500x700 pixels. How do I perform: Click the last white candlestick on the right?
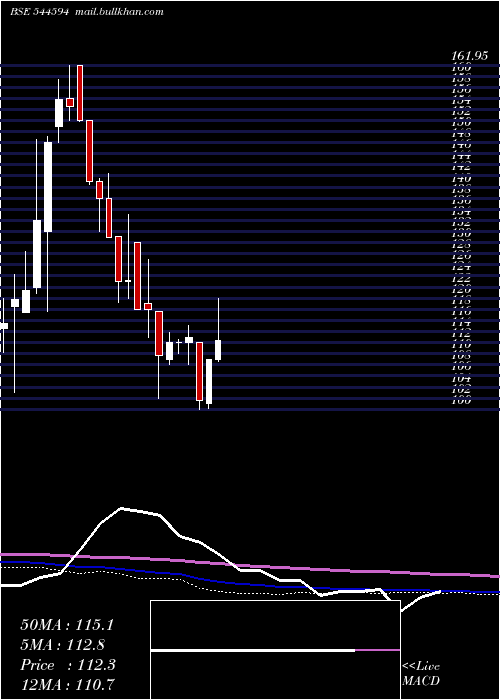218,350
